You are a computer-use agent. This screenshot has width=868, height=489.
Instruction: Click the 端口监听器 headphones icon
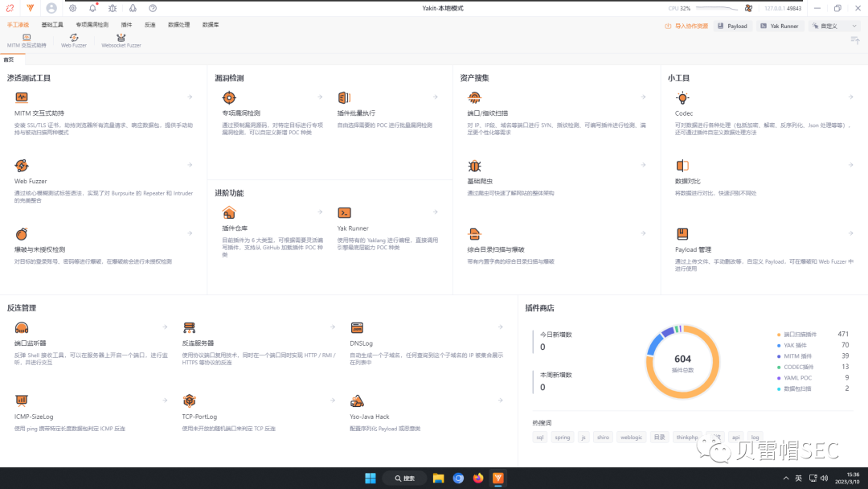pos(22,327)
